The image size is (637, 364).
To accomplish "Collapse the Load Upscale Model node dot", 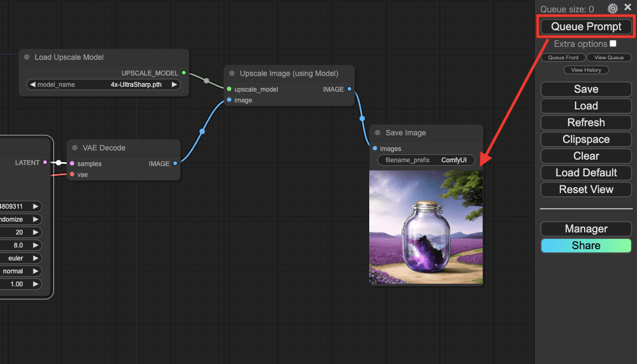I will point(27,57).
